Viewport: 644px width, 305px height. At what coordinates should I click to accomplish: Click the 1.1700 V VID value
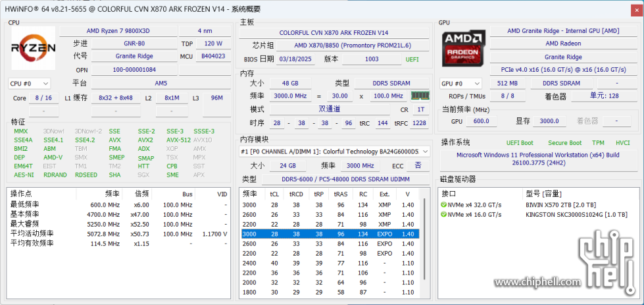(214, 234)
